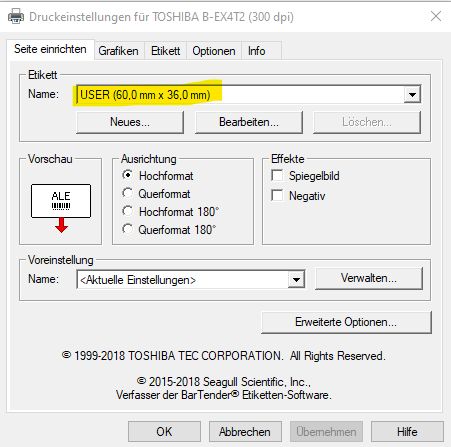
Task: Open the Voreinstellung Name dropdown
Action: (296, 280)
